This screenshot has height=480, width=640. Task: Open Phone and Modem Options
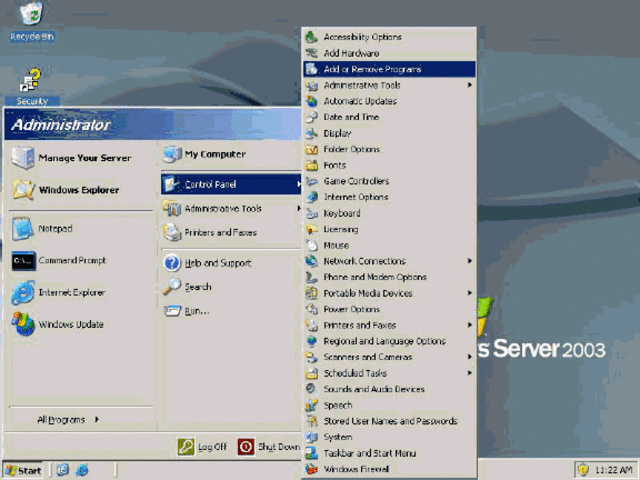click(389, 277)
